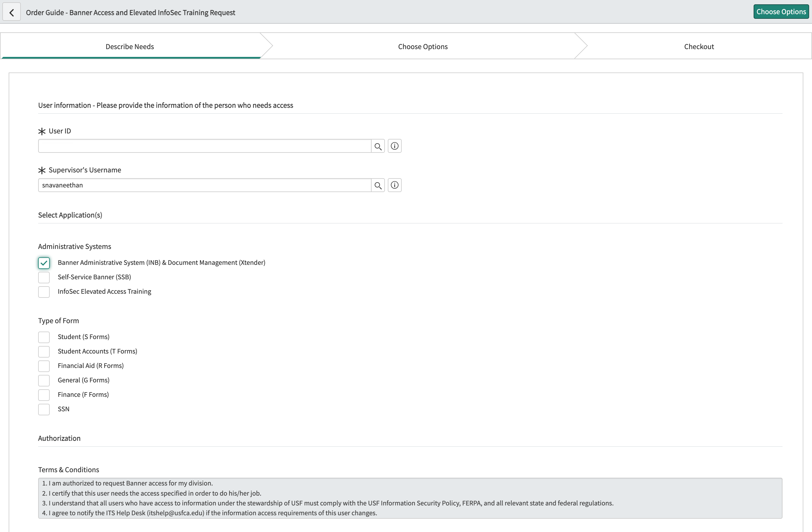Screen dimensions: 812x532
Task: Check Self-Service Banner (SSB) checkbox
Action: click(44, 277)
